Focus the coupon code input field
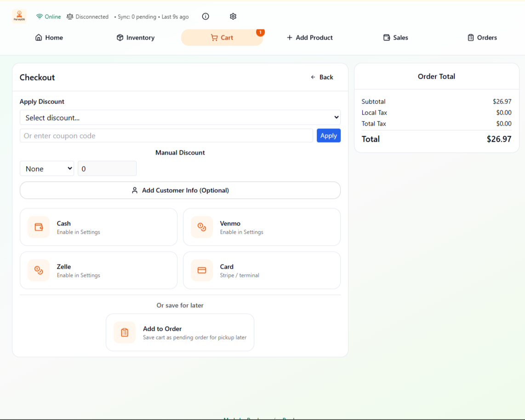 click(166, 136)
